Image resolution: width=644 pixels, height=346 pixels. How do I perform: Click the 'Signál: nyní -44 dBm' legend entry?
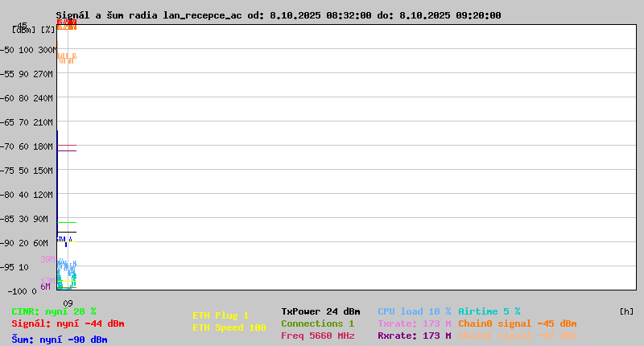click(68, 323)
